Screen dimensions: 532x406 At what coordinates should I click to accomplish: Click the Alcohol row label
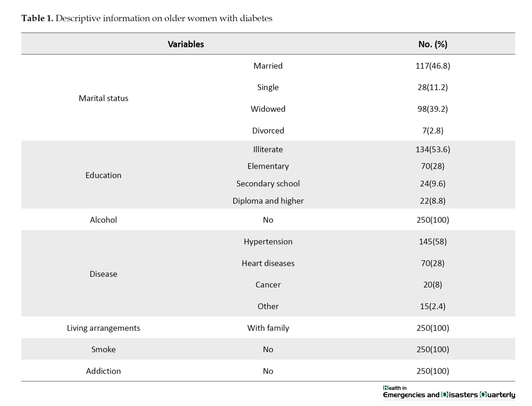point(103,220)
